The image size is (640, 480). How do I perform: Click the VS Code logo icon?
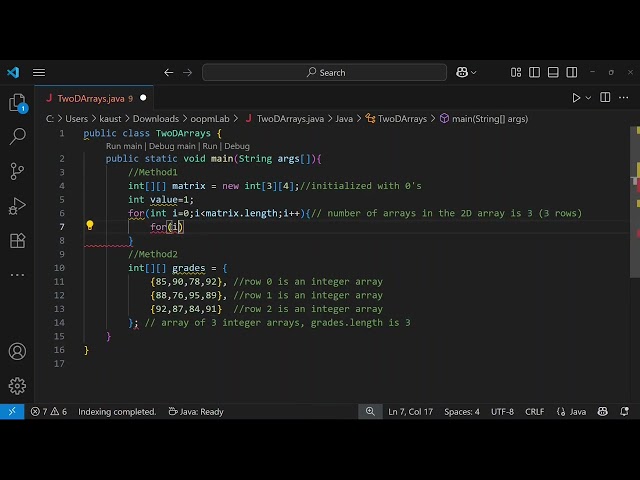13,73
